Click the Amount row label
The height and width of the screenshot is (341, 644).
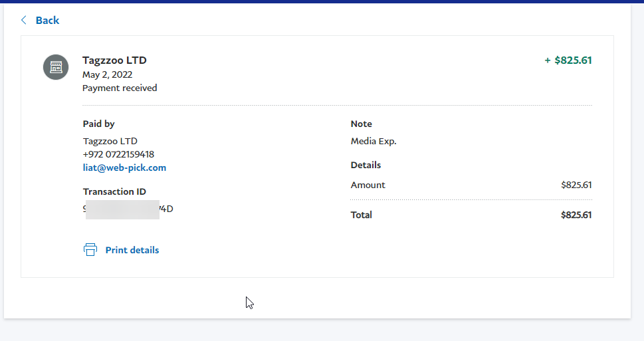click(368, 185)
